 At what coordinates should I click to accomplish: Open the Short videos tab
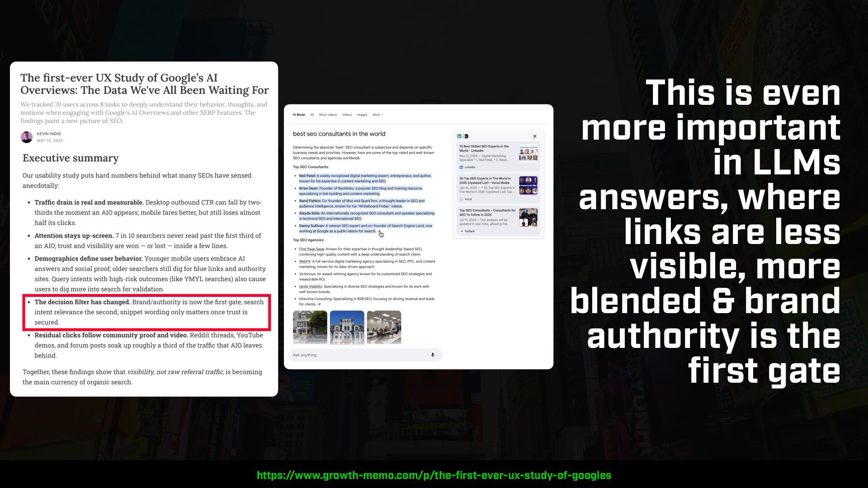(328, 115)
